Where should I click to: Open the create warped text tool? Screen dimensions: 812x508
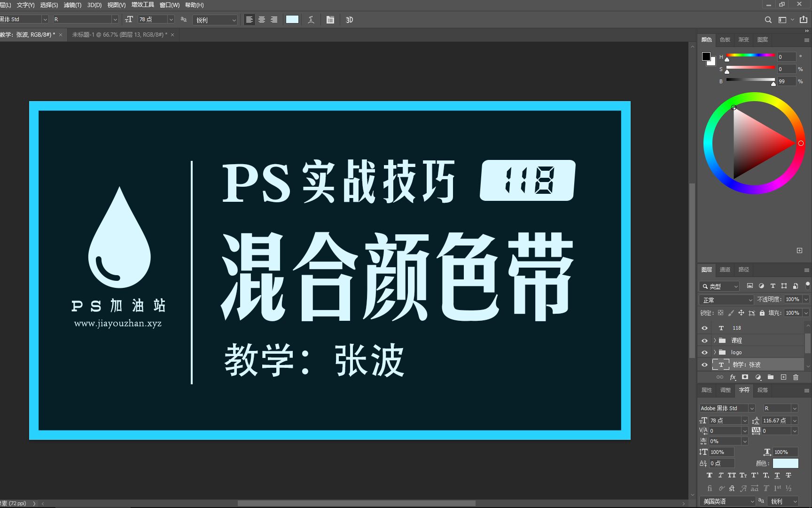[311, 20]
